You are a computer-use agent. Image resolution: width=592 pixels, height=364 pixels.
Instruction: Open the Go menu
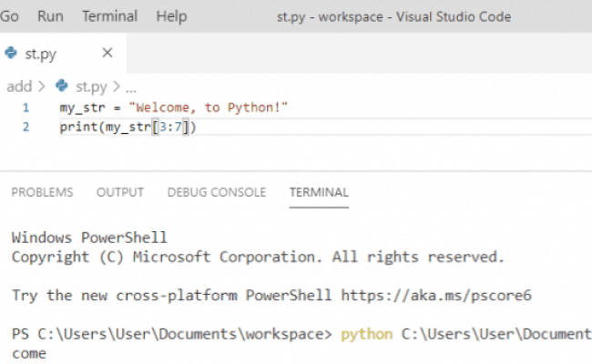pos(9,16)
